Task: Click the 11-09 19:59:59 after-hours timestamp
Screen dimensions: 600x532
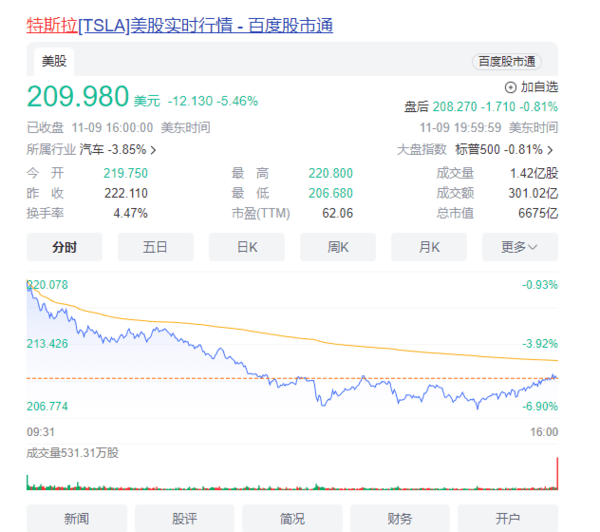Action: [x=489, y=127]
